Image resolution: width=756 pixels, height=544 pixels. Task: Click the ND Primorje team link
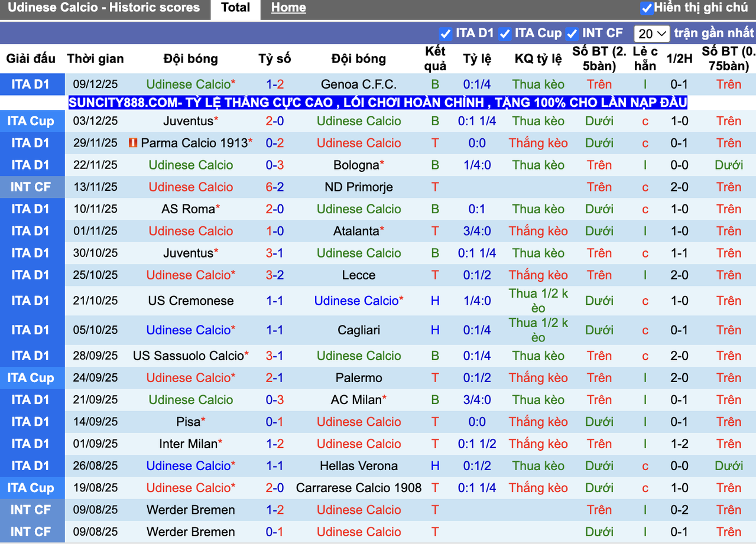359,187
